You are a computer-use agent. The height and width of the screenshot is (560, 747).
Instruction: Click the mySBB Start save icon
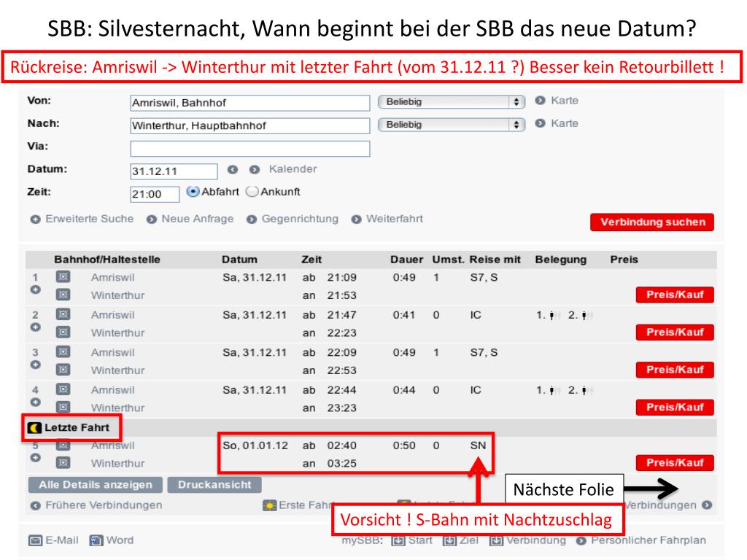point(398,541)
